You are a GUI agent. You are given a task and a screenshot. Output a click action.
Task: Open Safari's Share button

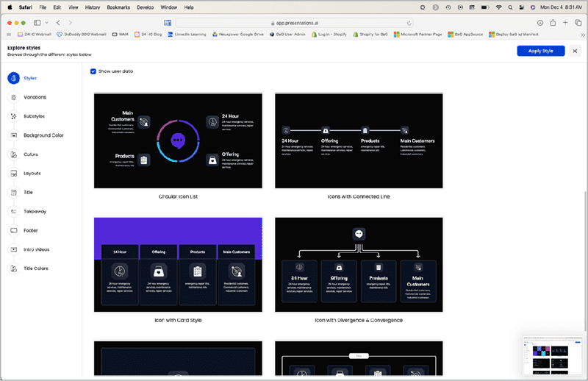553,23
